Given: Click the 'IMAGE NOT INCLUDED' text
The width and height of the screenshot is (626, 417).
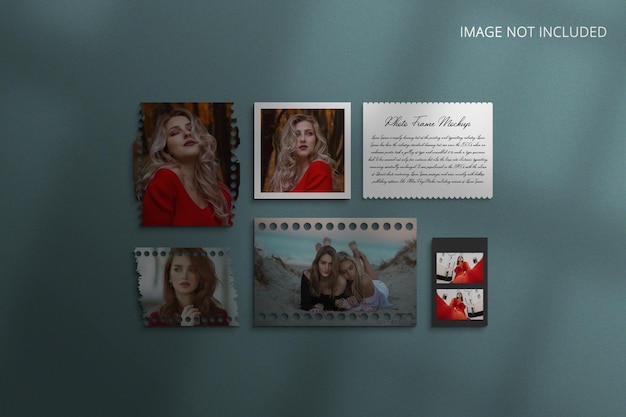Looking at the screenshot, I should 533,32.
